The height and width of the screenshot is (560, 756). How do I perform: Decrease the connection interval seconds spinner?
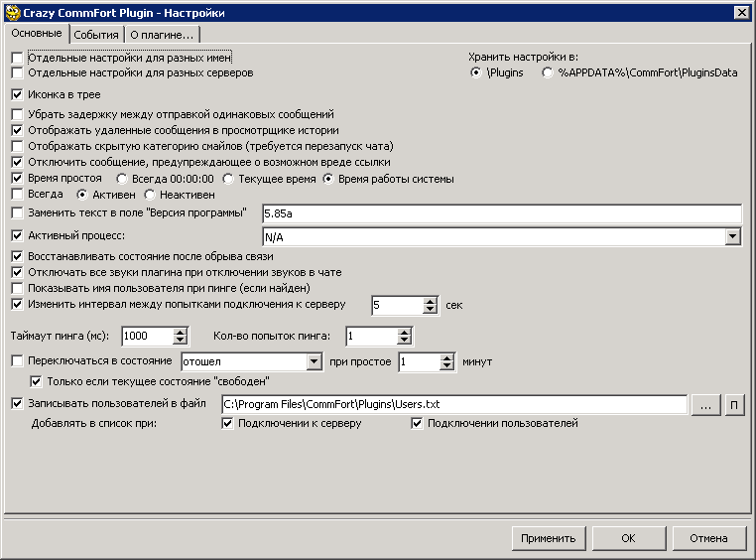coord(430,310)
